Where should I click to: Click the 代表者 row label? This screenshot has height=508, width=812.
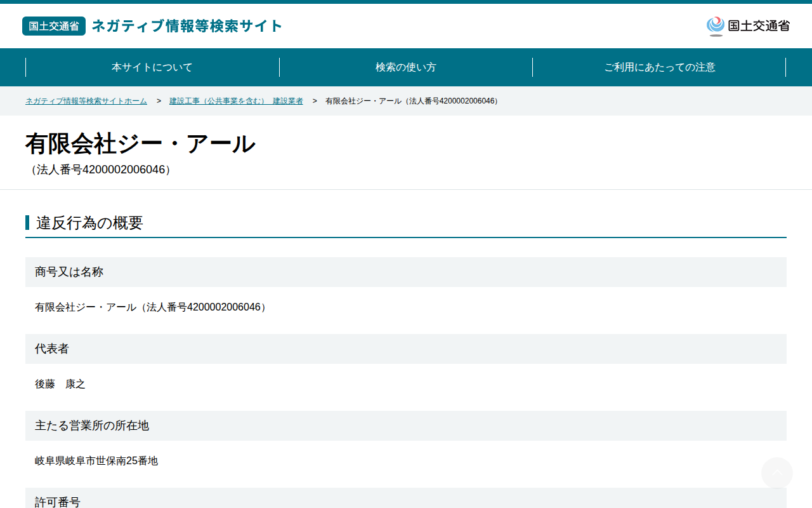[x=406, y=349]
